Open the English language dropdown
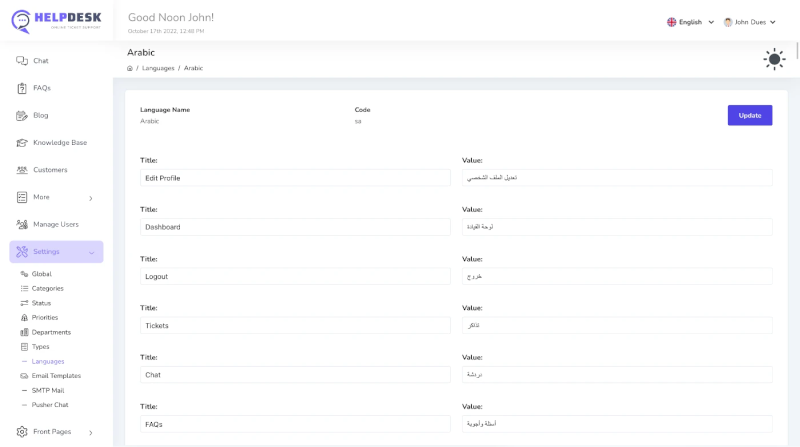 pyautogui.click(x=690, y=22)
